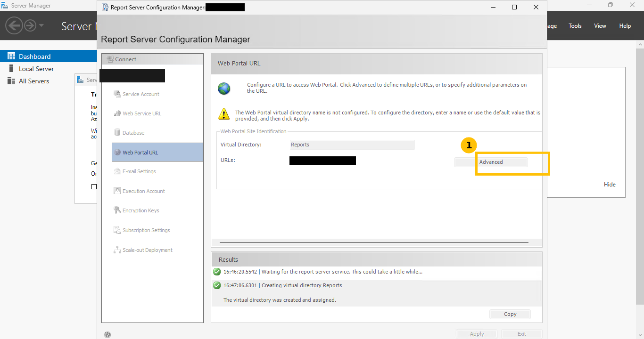Viewport: 644px width, 339px height.
Task: Click the Server Manager back arrow
Action: tap(15, 25)
